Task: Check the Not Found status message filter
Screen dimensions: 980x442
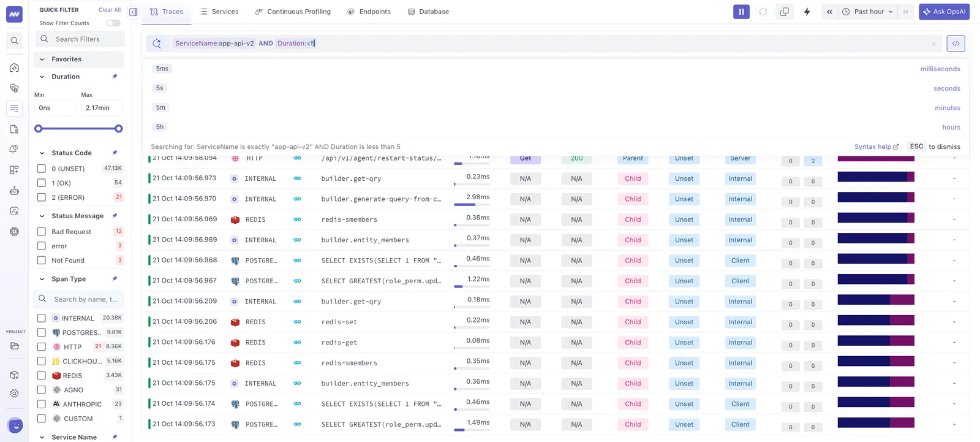Action: 42,261
